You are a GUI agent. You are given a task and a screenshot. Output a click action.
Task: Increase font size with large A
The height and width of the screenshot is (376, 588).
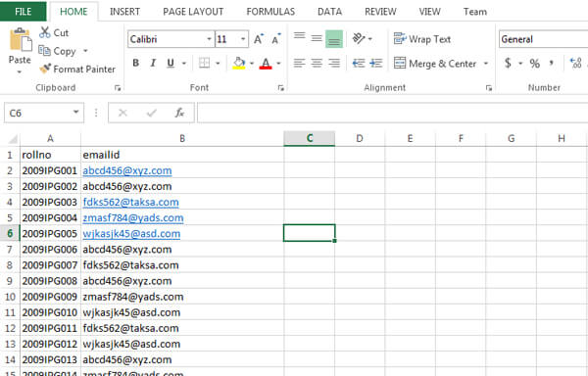259,39
